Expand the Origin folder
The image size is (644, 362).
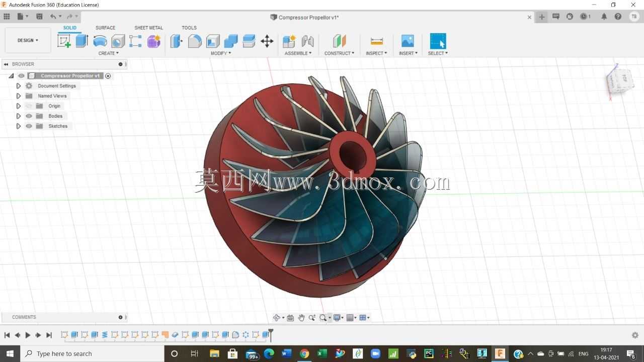[19, 106]
